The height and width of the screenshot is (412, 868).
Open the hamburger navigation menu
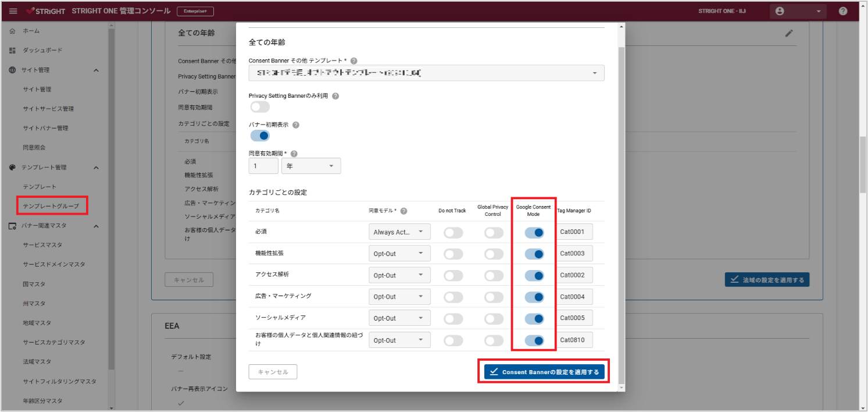[13, 11]
